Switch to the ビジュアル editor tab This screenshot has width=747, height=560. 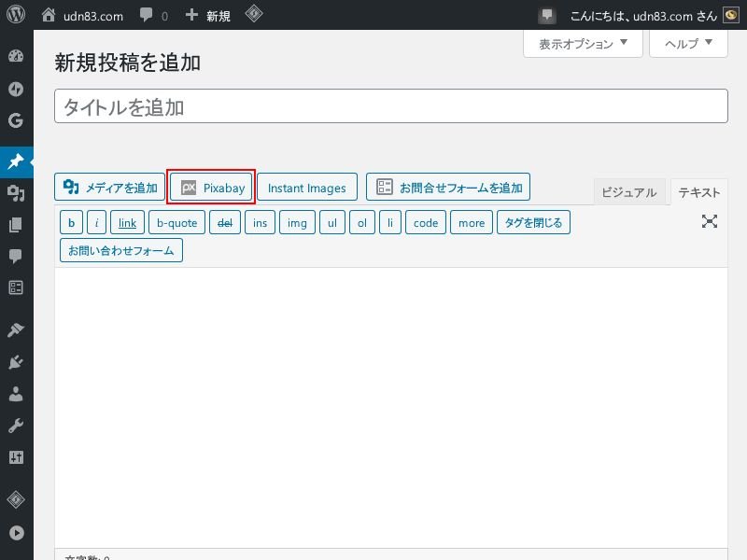coord(628,192)
